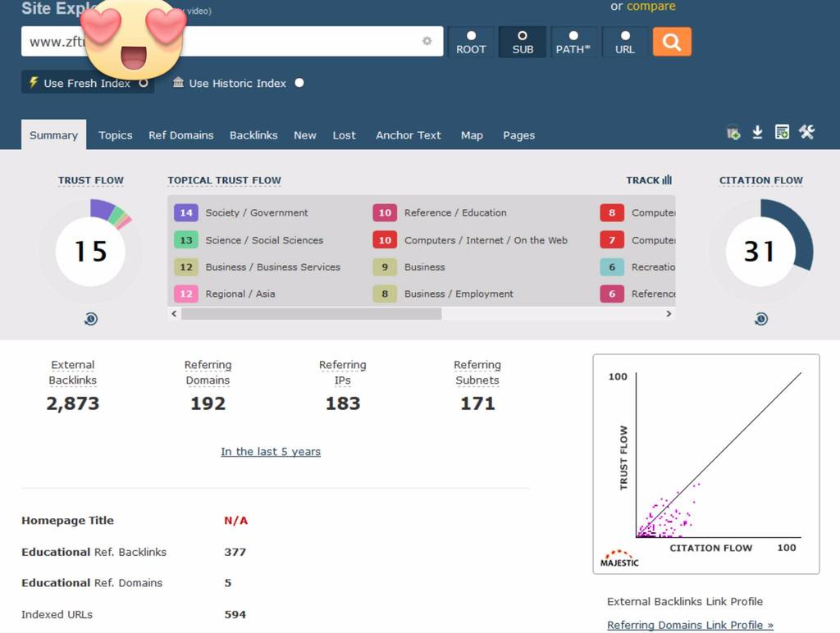The image size is (840, 633).
Task: Click the purple 14 Society / Government badge
Action: pyautogui.click(x=186, y=212)
